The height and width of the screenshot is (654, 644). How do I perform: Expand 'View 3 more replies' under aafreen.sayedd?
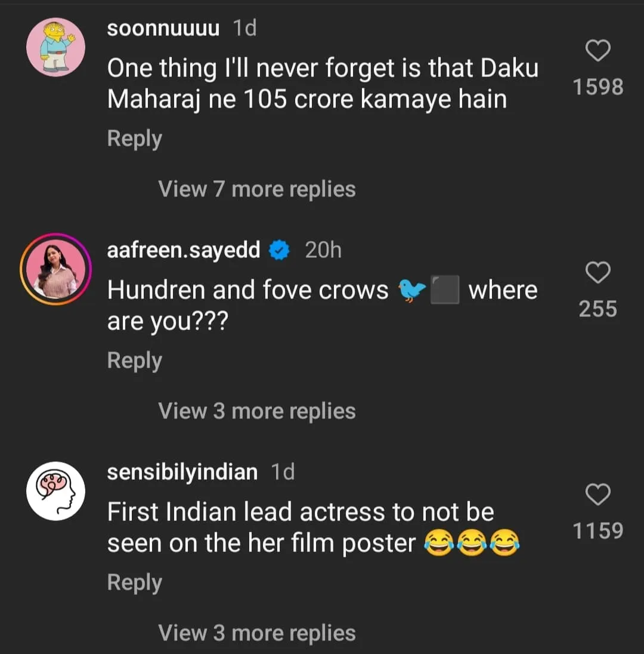click(257, 411)
